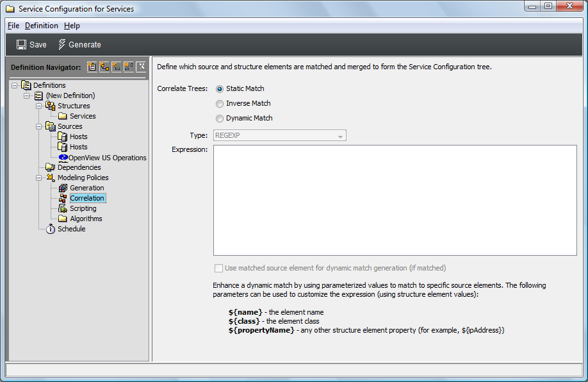Select the Generation policy icon
588x382 pixels.
(63, 188)
